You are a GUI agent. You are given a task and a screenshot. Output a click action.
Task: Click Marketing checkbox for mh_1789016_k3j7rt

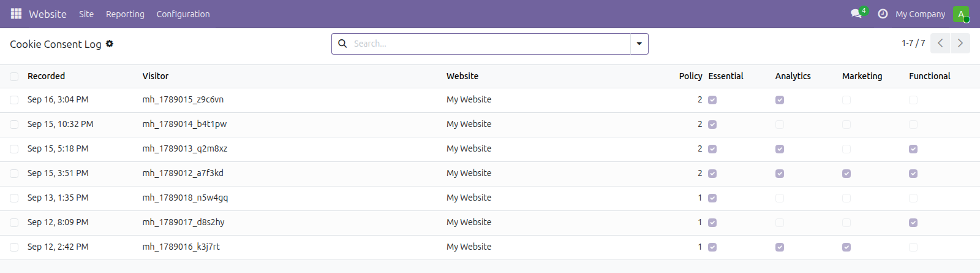(x=846, y=247)
